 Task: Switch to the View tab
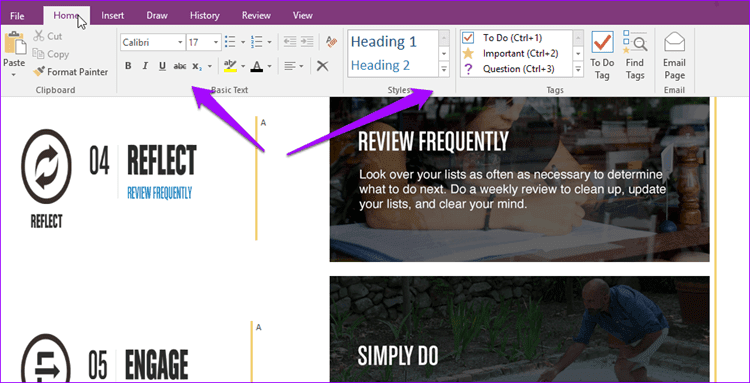302,16
